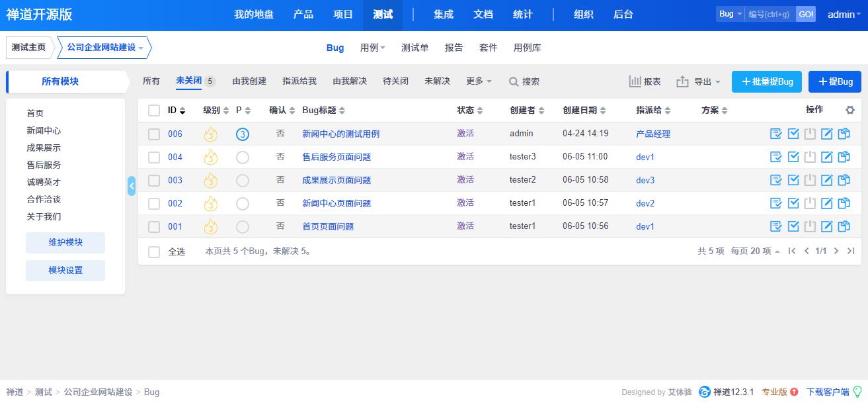This screenshot has width=868, height=403.
Task: Open the 公司企业网站建设 product switcher
Action: pos(102,48)
